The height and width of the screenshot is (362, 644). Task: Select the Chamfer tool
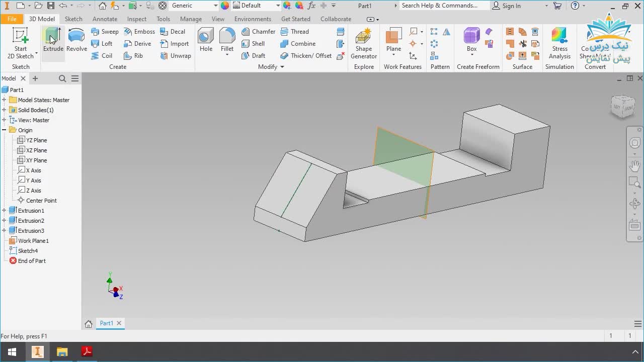[258, 32]
